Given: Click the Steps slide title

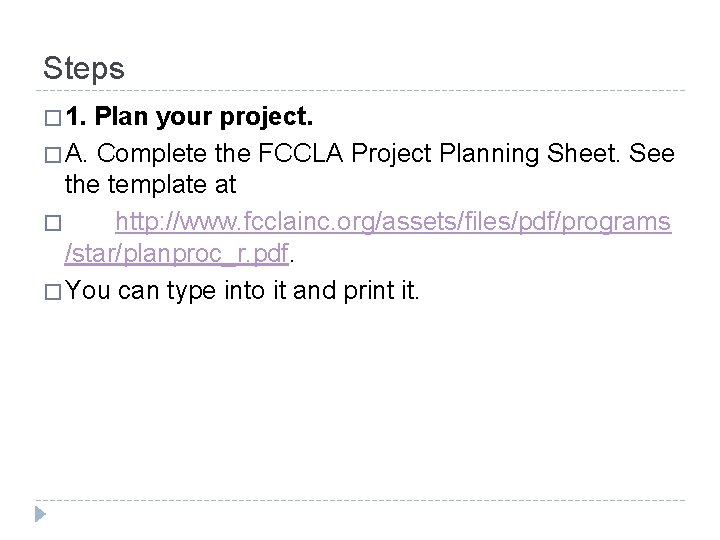Looking at the screenshot, I should pyautogui.click(x=84, y=68).
